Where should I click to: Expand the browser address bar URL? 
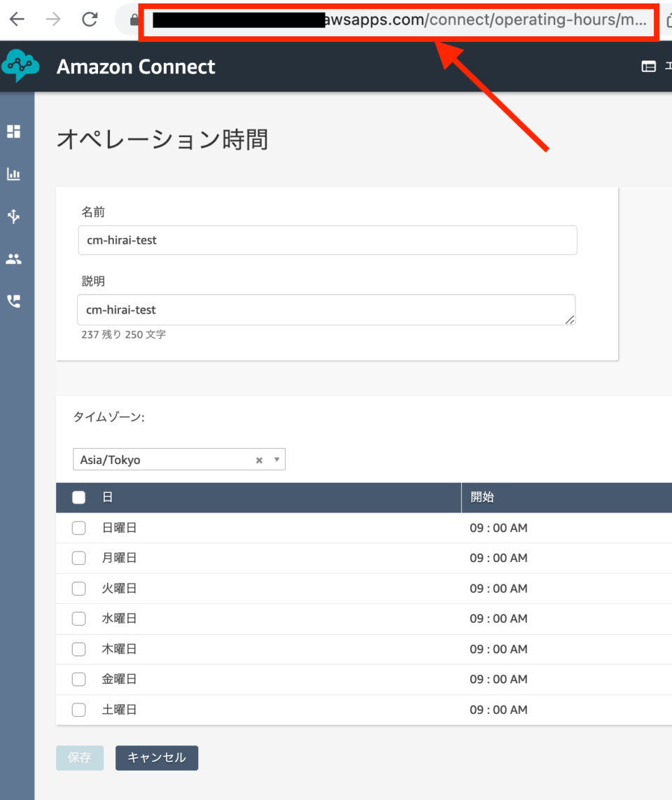click(x=399, y=20)
